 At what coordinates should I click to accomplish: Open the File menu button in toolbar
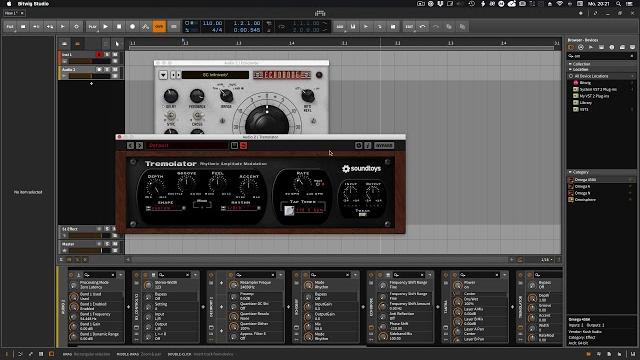[x=10, y=27]
